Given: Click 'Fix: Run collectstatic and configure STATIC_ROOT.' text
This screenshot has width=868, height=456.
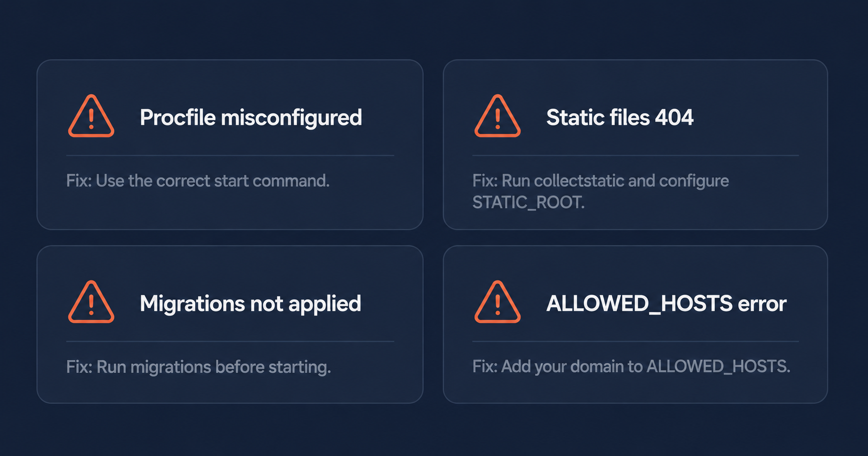Looking at the screenshot, I should [601, 192].
